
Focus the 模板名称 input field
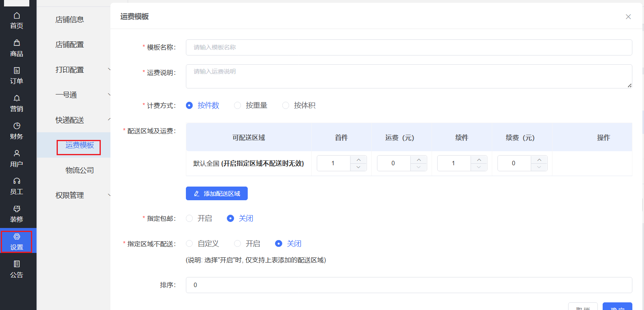(409, 47)
